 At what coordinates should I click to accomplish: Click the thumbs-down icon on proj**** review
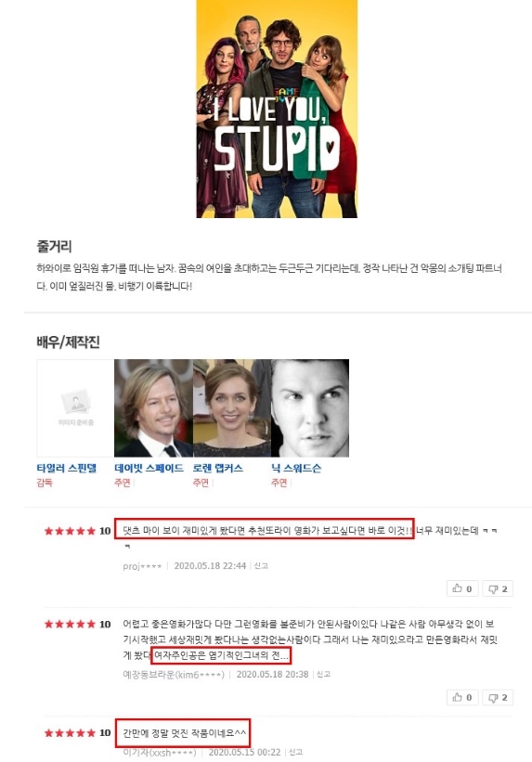(498, 588)
